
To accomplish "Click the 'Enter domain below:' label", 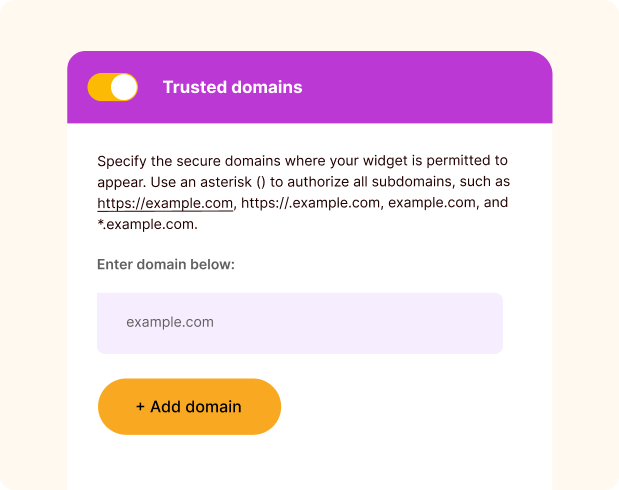I will [x=165, y=265].
